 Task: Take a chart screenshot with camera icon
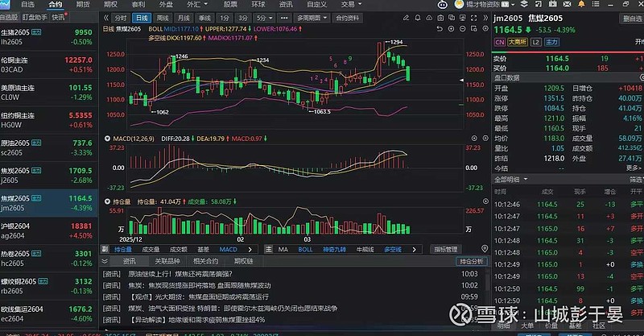tap(440, 18)
